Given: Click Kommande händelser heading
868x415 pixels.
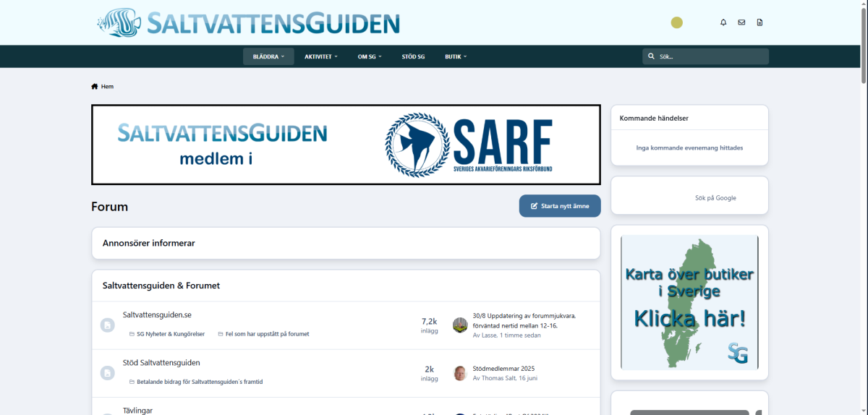Looking at the screenshot, I should pyautogui.click(x=654, y=118).
